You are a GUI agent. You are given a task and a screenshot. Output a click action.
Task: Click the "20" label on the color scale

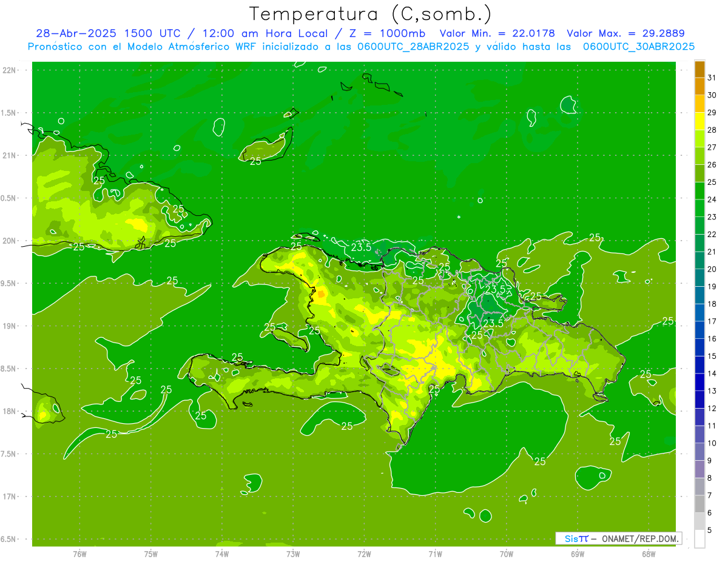(712, 269)
